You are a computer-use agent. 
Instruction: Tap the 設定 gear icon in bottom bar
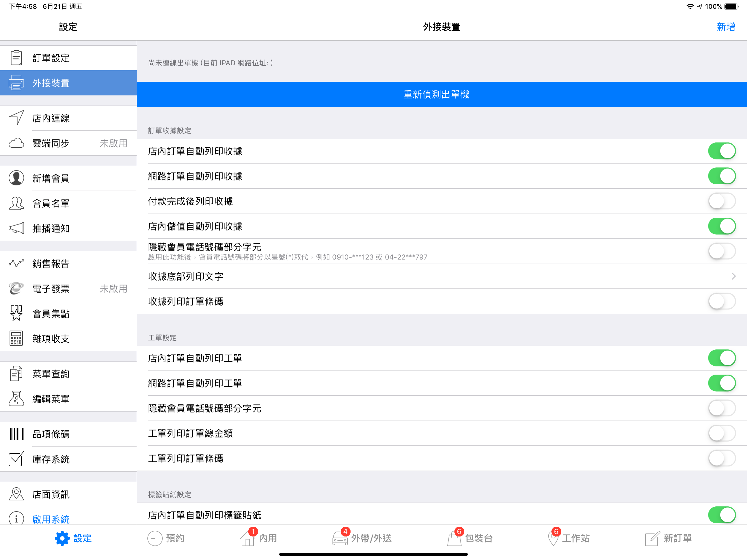tap(62, 538)
